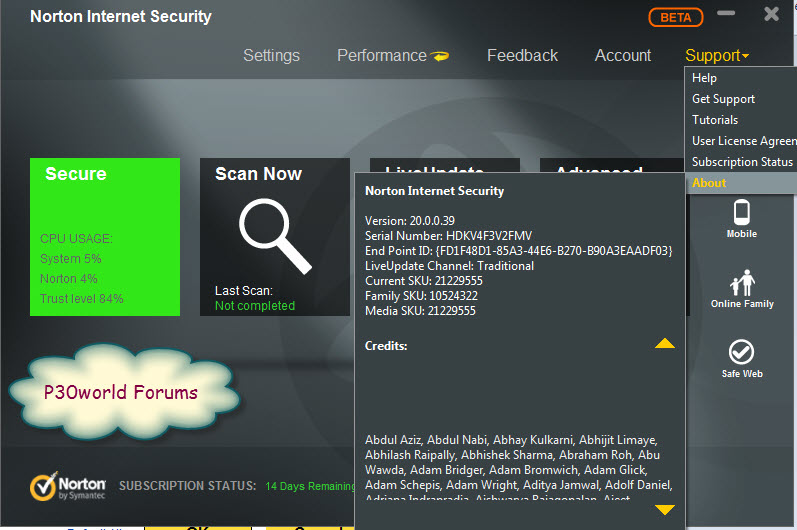Select Help from Support menu

705,78
